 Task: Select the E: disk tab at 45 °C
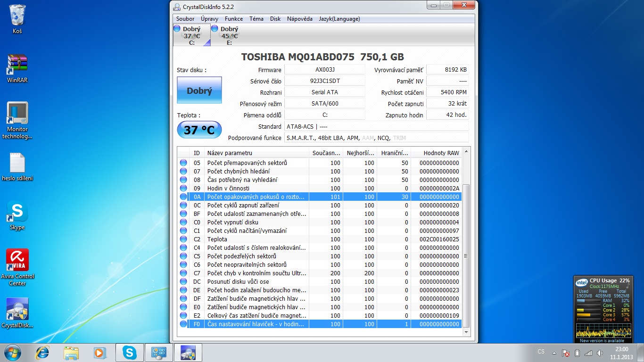click(x=229, y=35)
